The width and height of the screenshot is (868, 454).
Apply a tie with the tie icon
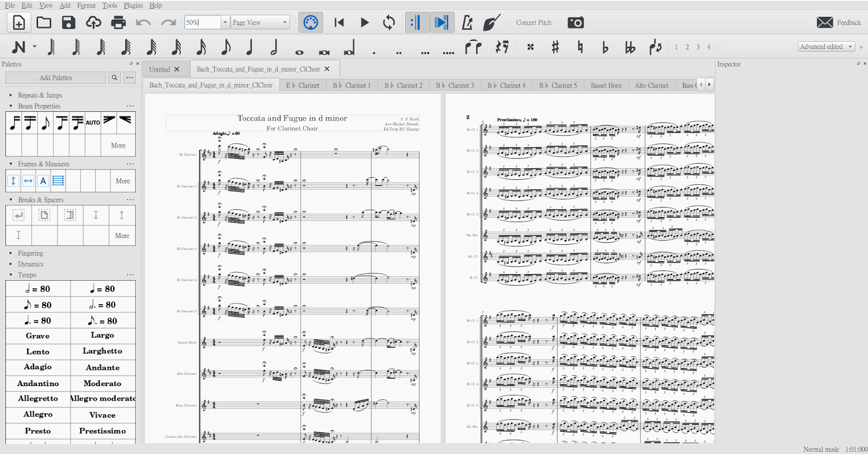(x=473, y=47)
